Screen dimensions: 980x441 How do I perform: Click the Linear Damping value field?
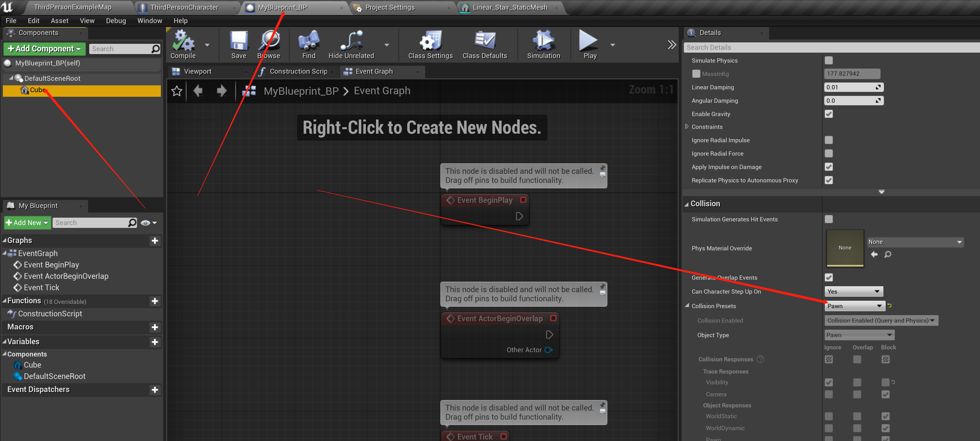click(854, 87)
